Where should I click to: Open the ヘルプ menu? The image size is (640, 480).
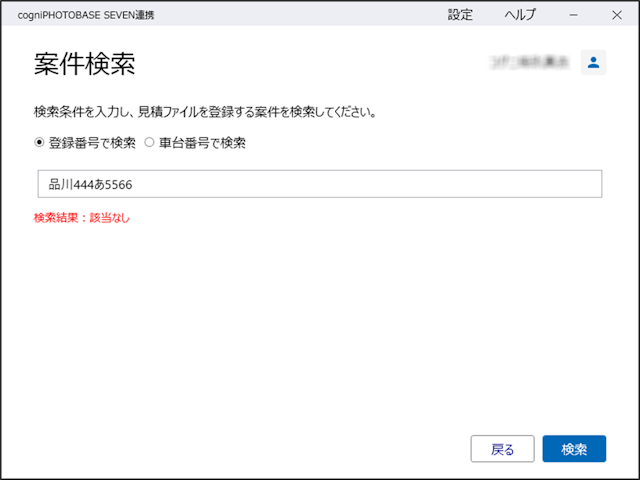click(x=520, y=14)
